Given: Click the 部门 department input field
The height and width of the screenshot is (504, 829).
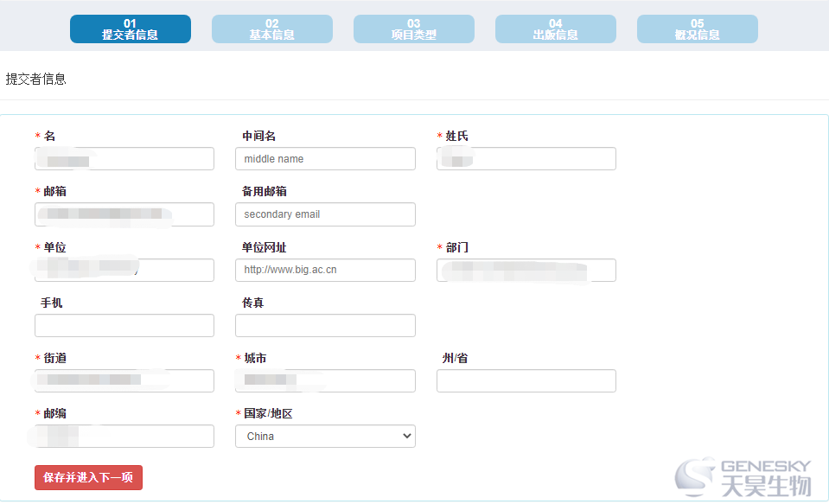Looking at the screenshot, I should click(x=526, y=271).
